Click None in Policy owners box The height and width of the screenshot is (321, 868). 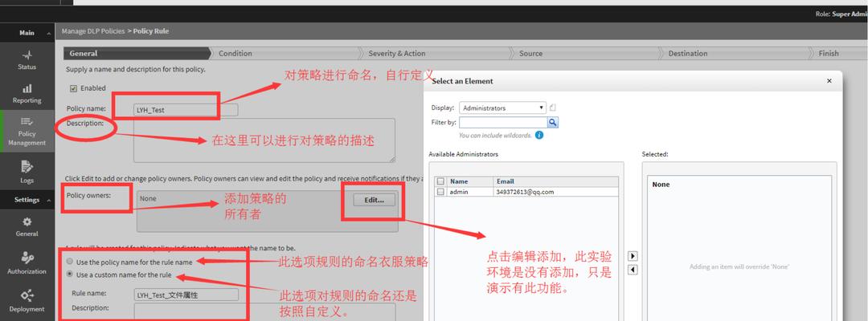[148, 198]
